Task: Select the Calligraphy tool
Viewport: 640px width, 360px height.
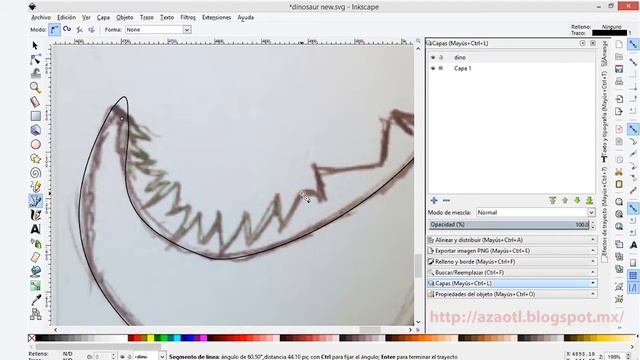Action: [x=35, y=215]
